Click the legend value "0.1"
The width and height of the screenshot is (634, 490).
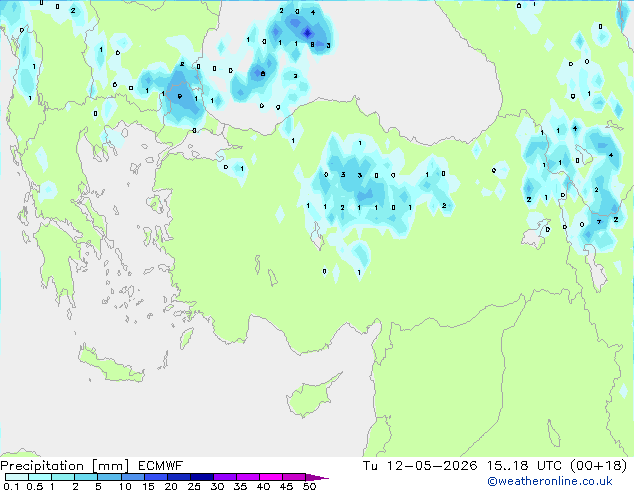(11, 486)
